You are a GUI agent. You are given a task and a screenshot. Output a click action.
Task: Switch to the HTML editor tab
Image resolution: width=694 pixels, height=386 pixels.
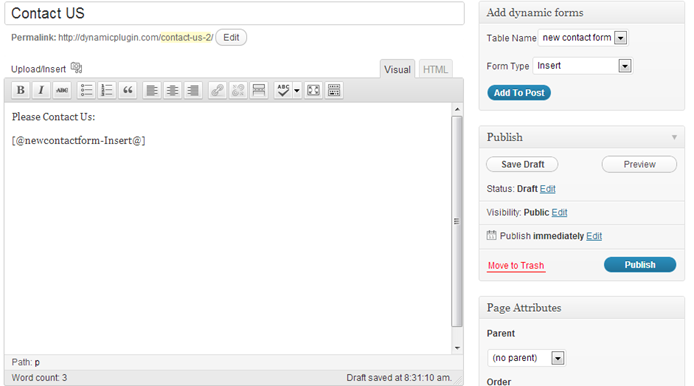(x=436, y=69)
